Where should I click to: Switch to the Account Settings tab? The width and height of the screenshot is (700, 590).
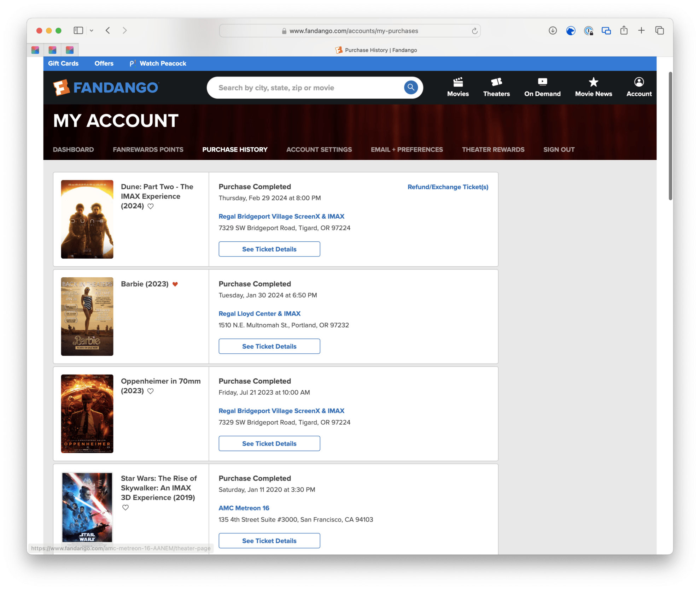coord(319,149)
